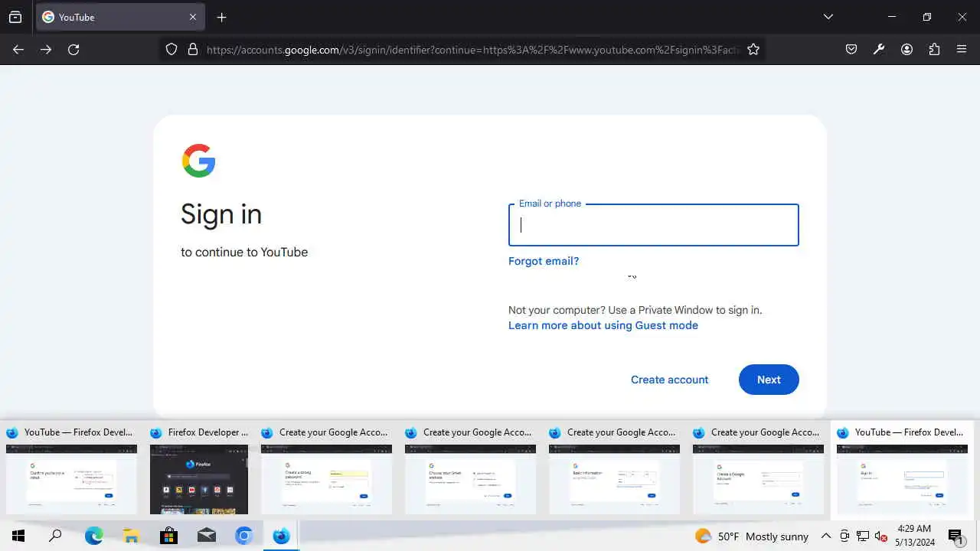The height and width of the screenshot is (551, 980).
Task: Click the Firefox Developer Edition taskbar icon
Action: tap(281, 536)
